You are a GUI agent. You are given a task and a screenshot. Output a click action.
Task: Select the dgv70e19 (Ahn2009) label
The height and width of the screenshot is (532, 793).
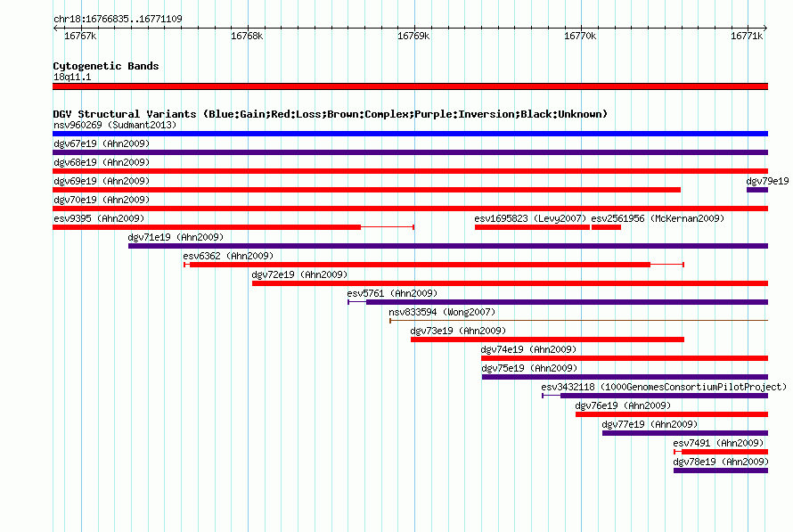[x=102, y=200]
